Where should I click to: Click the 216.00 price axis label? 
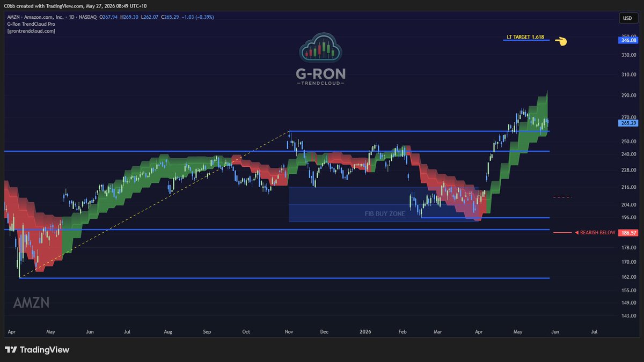(629, 187)
